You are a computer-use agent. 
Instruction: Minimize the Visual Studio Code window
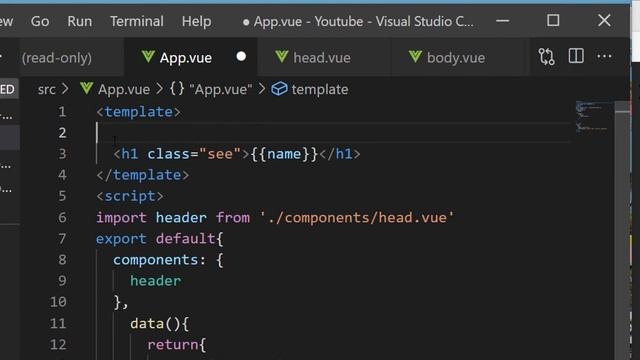[x=502, y=20]
